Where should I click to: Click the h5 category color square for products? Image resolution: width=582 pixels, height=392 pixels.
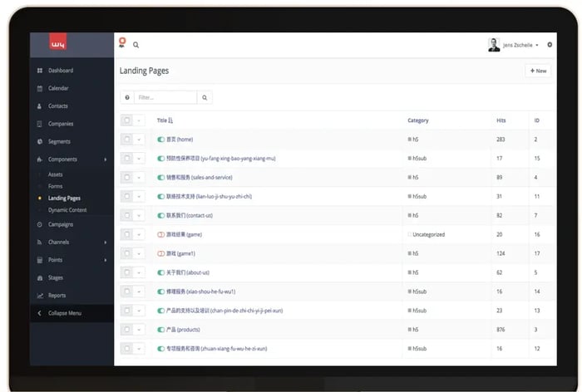point(409,330)
